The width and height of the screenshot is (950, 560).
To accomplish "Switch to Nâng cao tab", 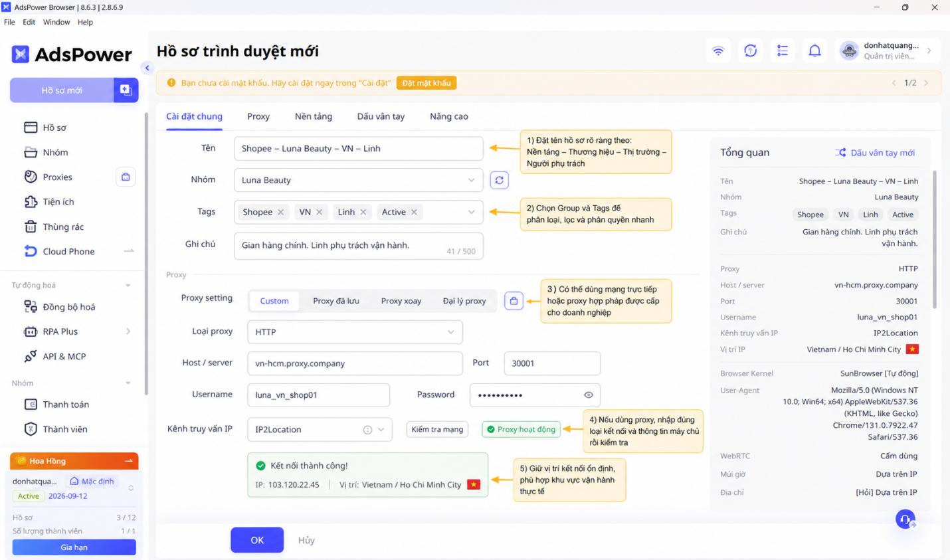I will click(449, 116).
